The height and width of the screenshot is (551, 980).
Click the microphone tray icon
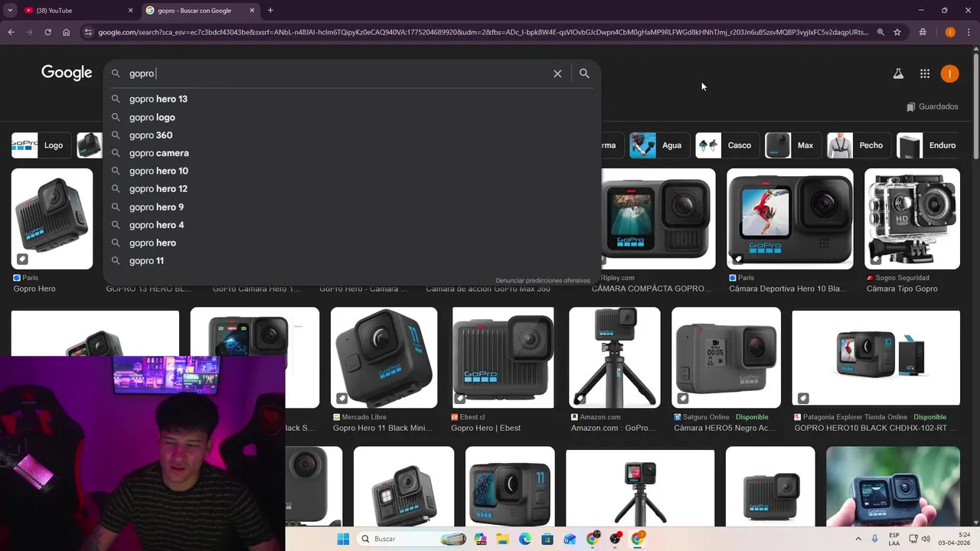point(875,539)
